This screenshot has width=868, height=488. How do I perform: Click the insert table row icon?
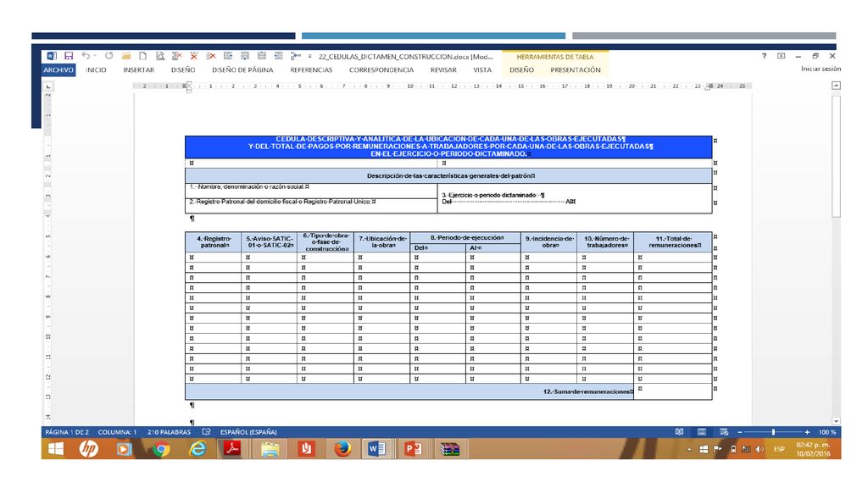227,56
